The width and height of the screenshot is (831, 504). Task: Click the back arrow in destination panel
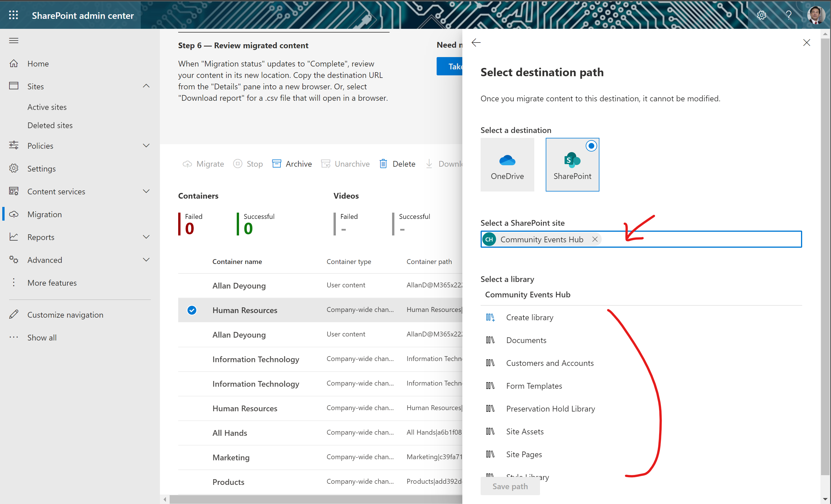tap(476, 43)
